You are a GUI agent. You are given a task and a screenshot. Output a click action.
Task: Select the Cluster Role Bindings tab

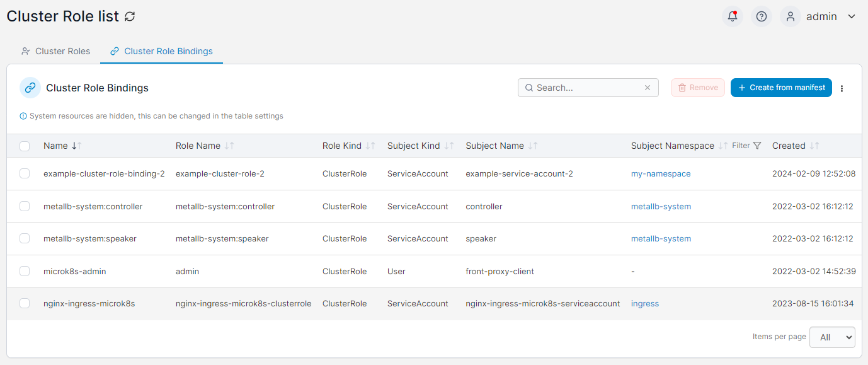pos(161,51)
